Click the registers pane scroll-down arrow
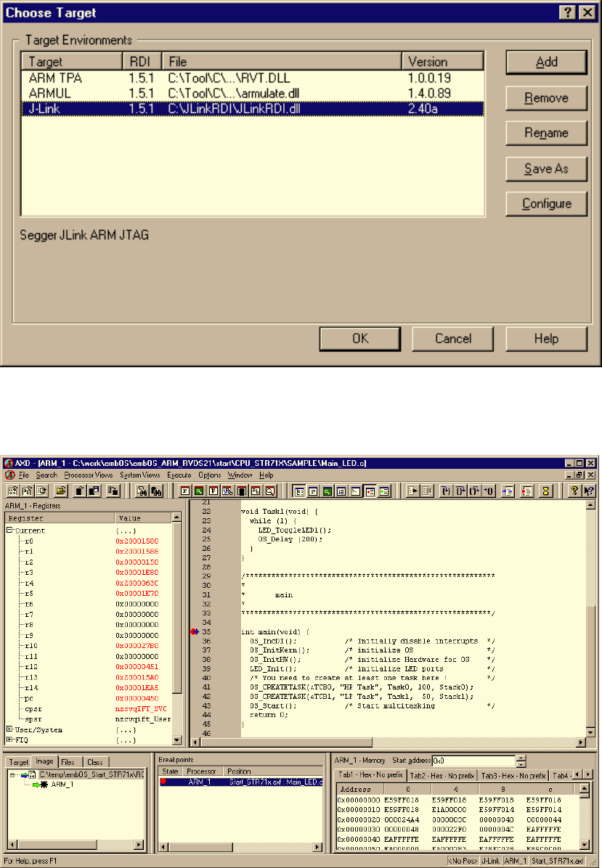This screenshot has width=602, height=868. 176,740
